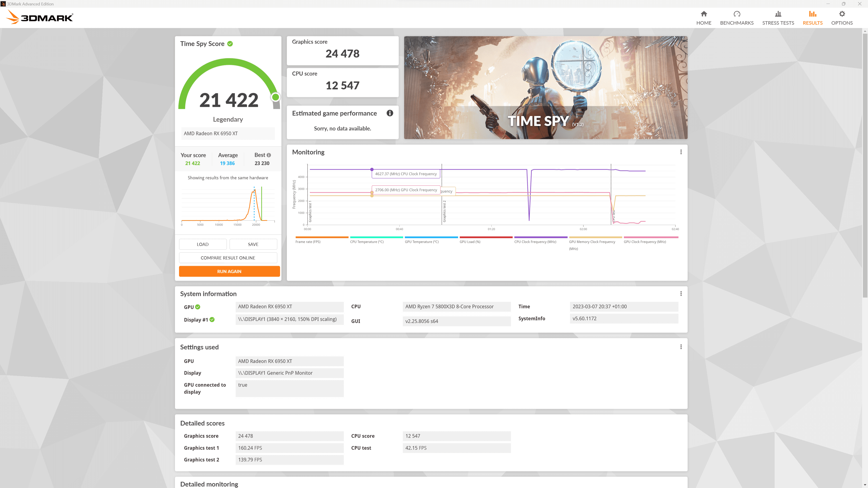Click the Average score 19 386
The height and width of the screenshot is (488, 868).
point(227,163)
